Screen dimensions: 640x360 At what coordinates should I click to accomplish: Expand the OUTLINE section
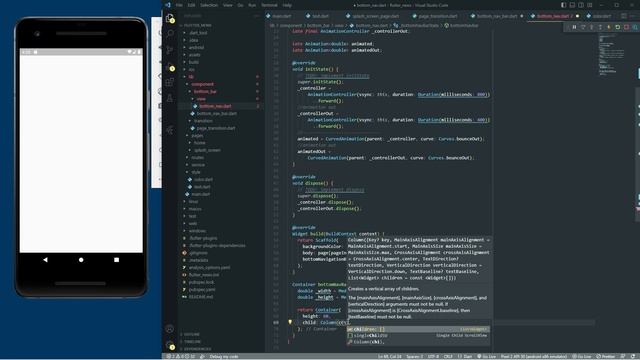(192, 334)
